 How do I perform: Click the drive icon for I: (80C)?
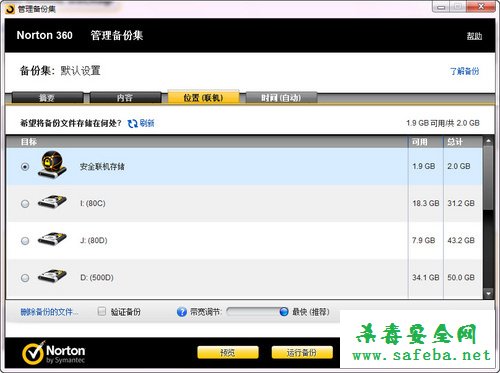pyautogui.click(x=52, y=202)
